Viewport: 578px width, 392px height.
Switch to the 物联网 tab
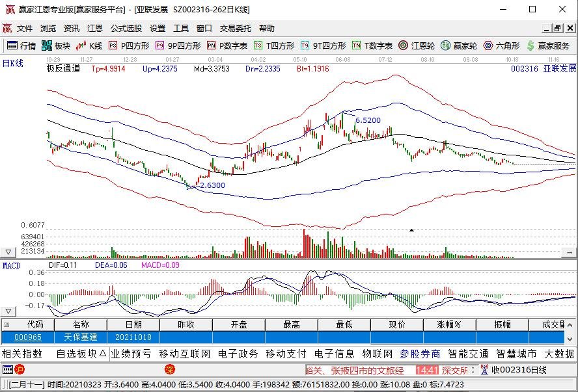(378, 354)
